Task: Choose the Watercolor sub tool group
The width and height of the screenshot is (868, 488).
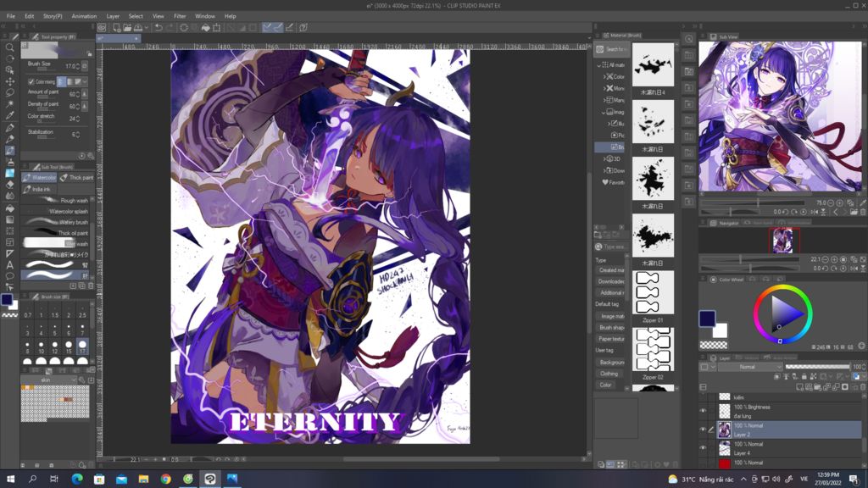Action: pos(39,178)
